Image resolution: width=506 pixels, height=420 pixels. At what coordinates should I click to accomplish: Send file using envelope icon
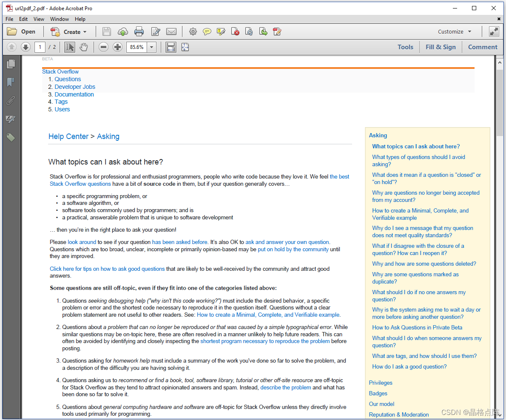click(x=171, y=31)
